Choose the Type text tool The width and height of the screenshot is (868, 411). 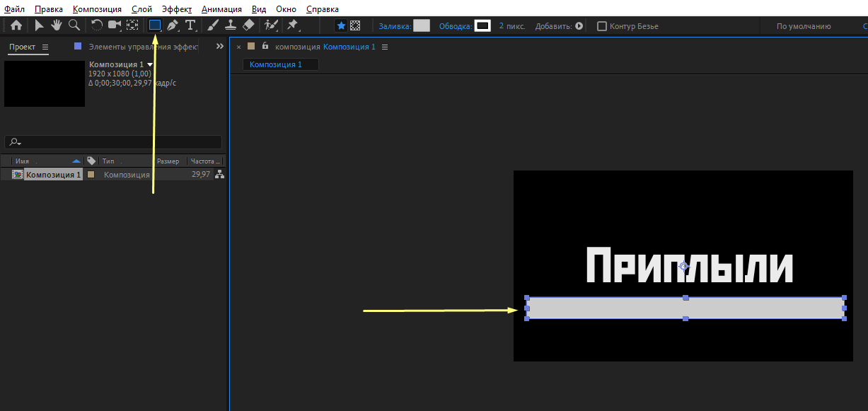point(190,25)
